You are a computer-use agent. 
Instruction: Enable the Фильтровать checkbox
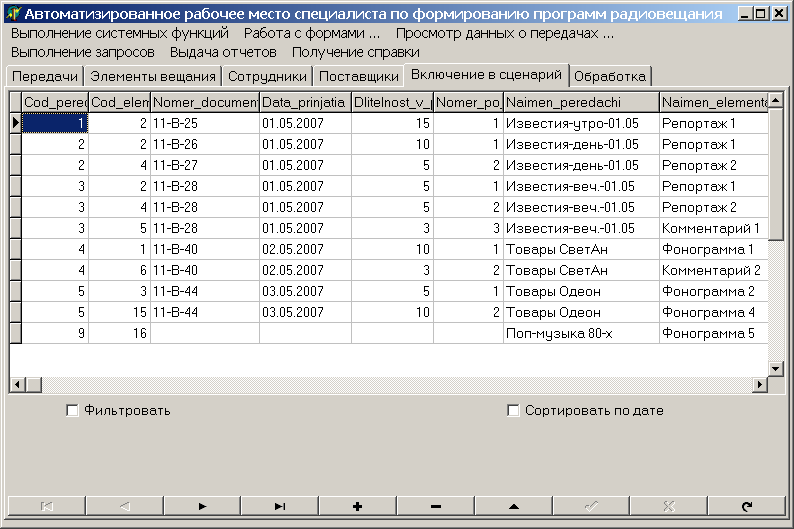72,411
